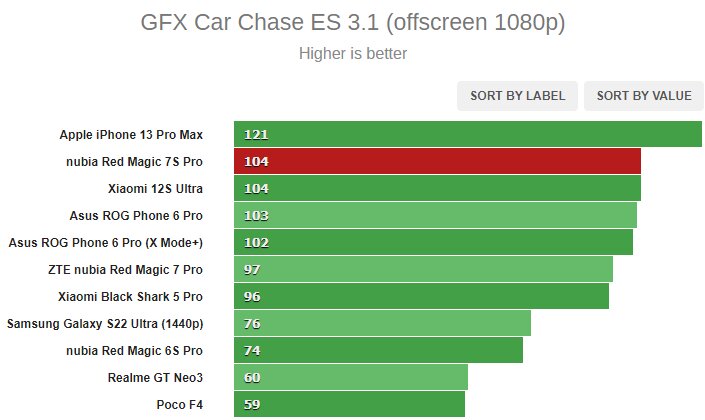Select the red nubia Red Magic 7S Pro bar

click(x=437, y=161)
